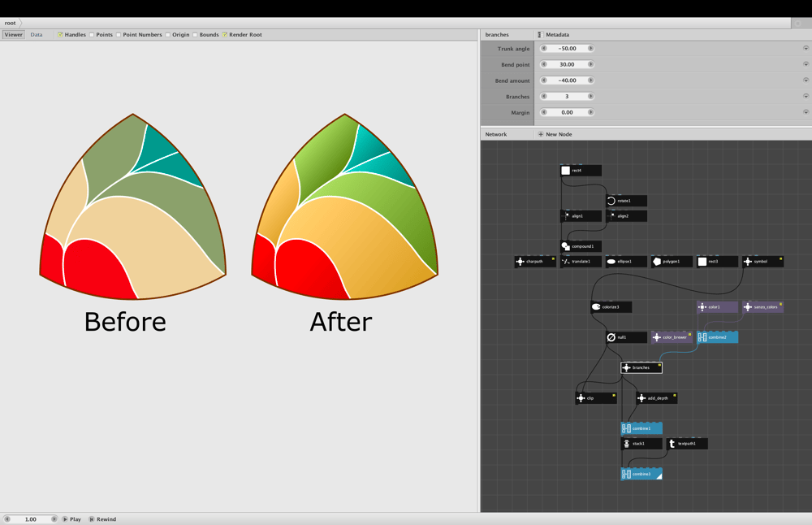Image resolution: width=812 pixels, height=525 pixels.
Task: Select the rect4 node icon
Action: click(x=565, y=171)
